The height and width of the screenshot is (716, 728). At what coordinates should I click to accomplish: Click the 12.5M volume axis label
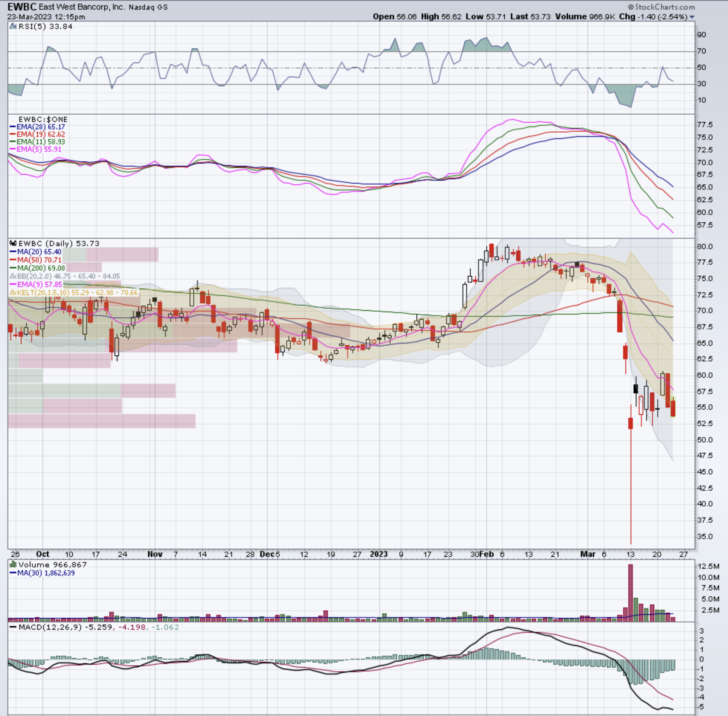(x=708, y=566)
